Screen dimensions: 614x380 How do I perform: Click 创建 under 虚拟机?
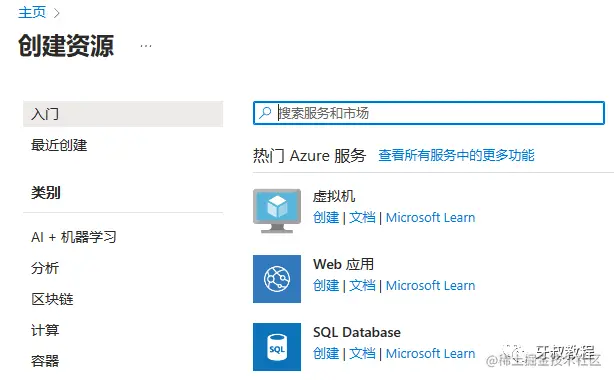tap(326, 217)
